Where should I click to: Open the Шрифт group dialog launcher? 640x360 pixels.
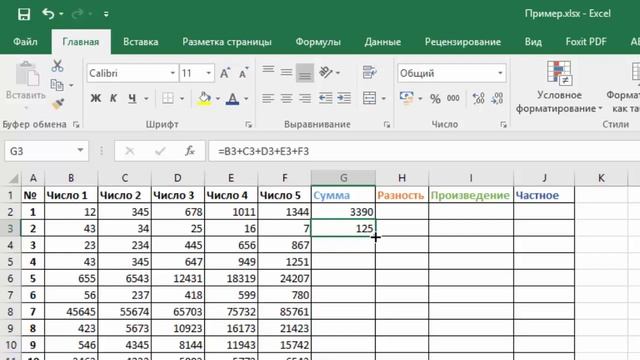249,125
